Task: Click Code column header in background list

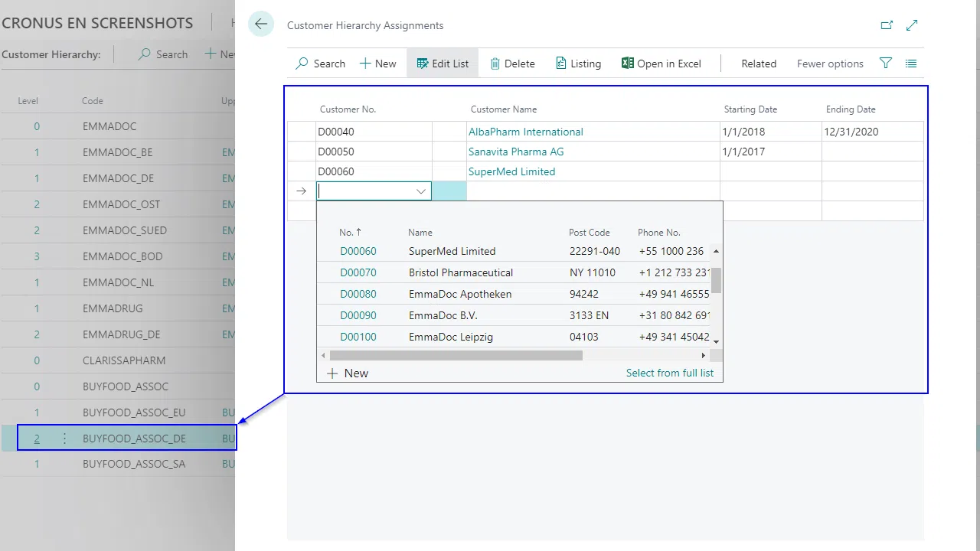Action: pyautogui.click(x=93, y=101)
